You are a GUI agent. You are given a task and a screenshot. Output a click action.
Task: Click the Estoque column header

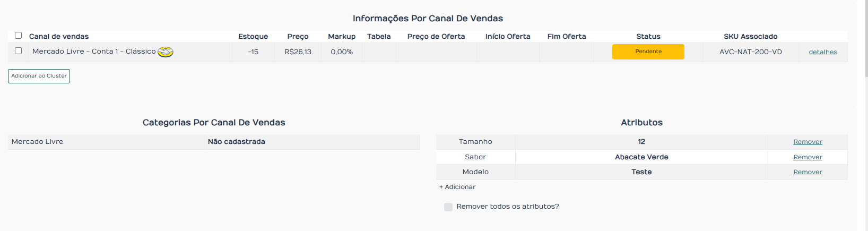(x=253, y=37)
